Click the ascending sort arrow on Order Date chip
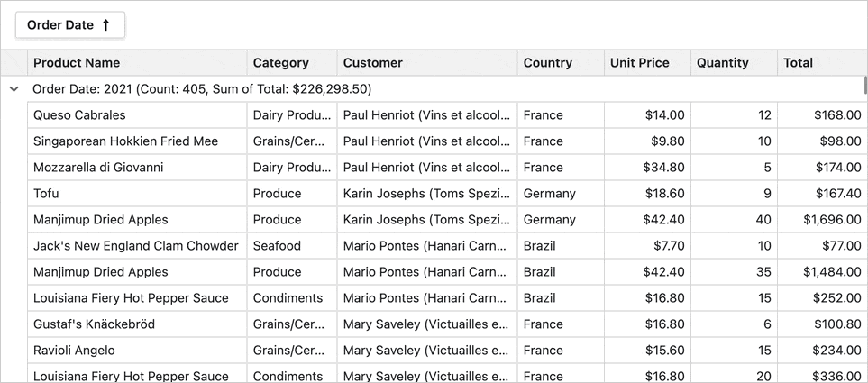The width and height of the screenshot is (868, 383). (x=105, y=25)
